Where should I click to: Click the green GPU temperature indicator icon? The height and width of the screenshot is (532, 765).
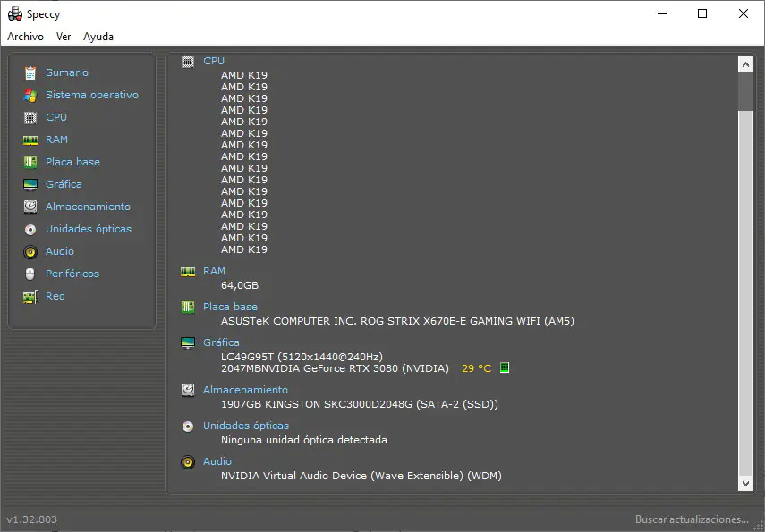pyautogui.click(x=505, y=368)
